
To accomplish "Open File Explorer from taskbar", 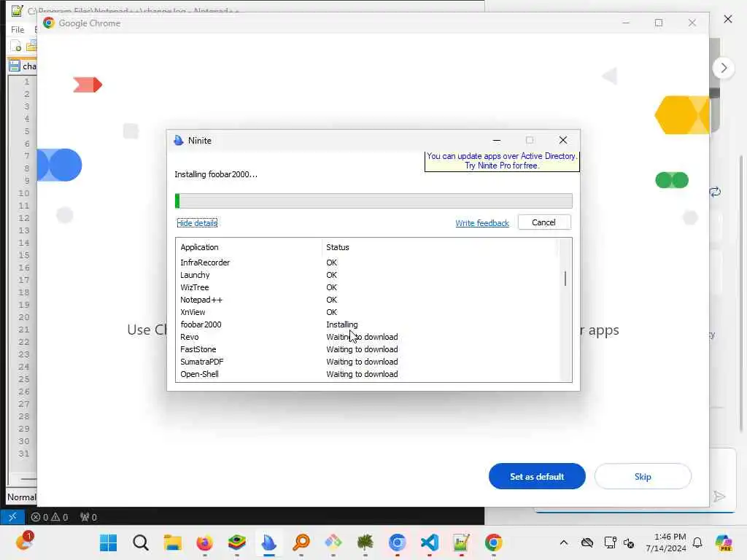I will click(x=172, y=542).
